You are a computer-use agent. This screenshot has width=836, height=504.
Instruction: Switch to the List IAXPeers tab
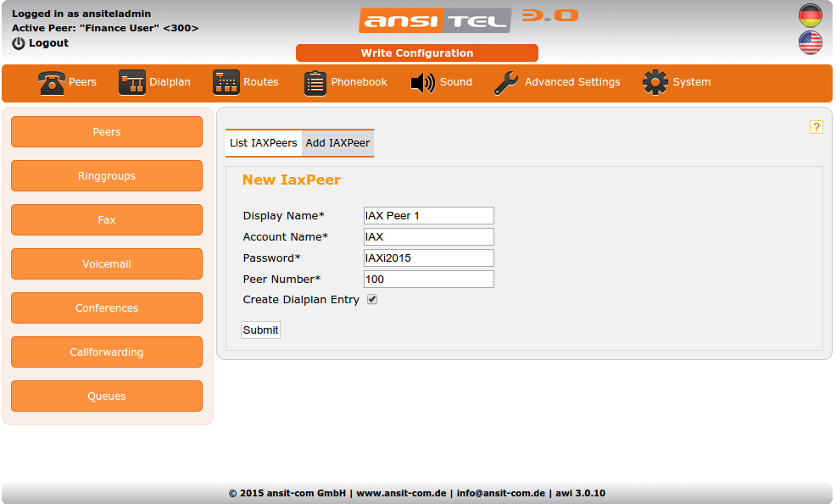click(263, 143)
